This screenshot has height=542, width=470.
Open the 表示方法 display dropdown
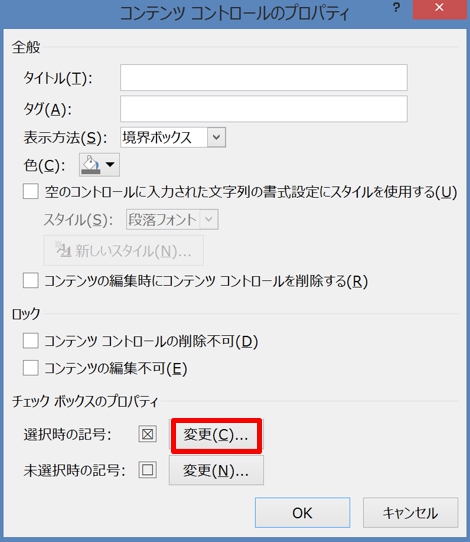click(173, 137)
